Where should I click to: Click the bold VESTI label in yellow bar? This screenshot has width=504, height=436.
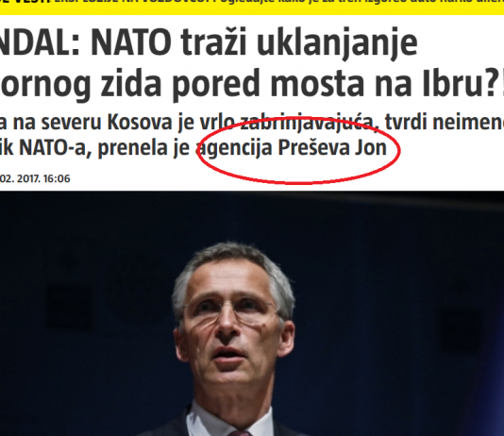click(x=25, y=3)
